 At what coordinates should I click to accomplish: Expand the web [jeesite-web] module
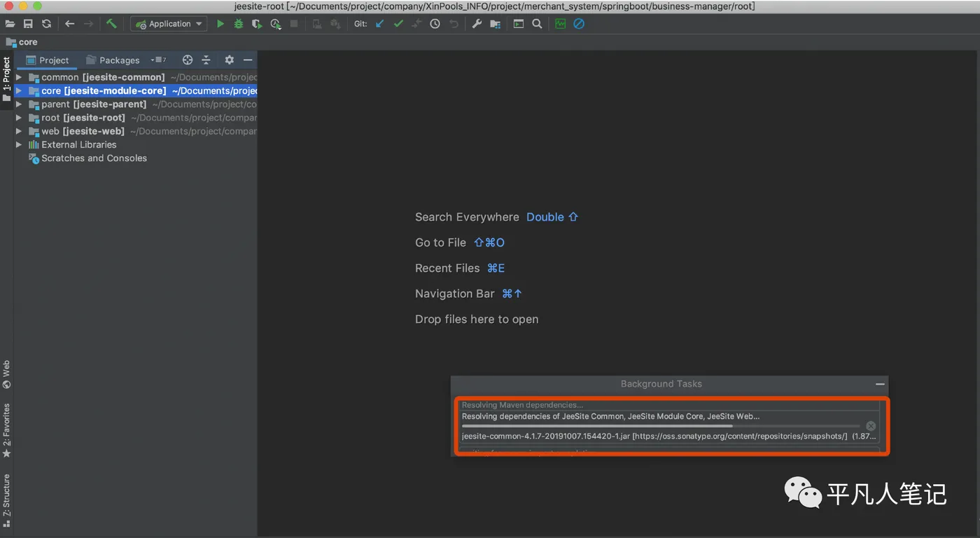(19, 131)
